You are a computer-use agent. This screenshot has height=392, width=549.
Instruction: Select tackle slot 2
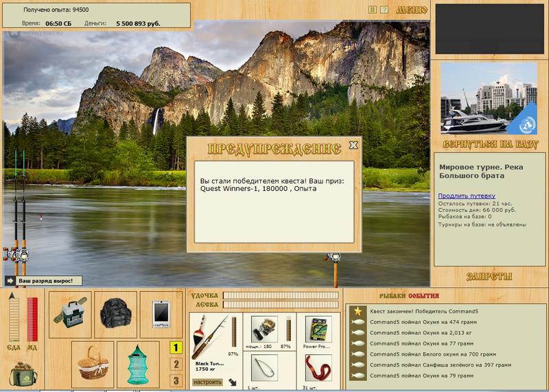click(176, 365)
